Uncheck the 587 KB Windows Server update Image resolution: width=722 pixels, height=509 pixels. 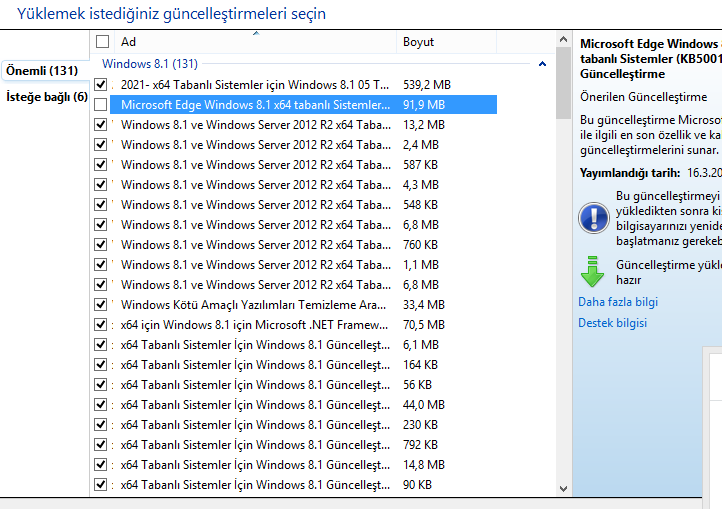[100, 164]
